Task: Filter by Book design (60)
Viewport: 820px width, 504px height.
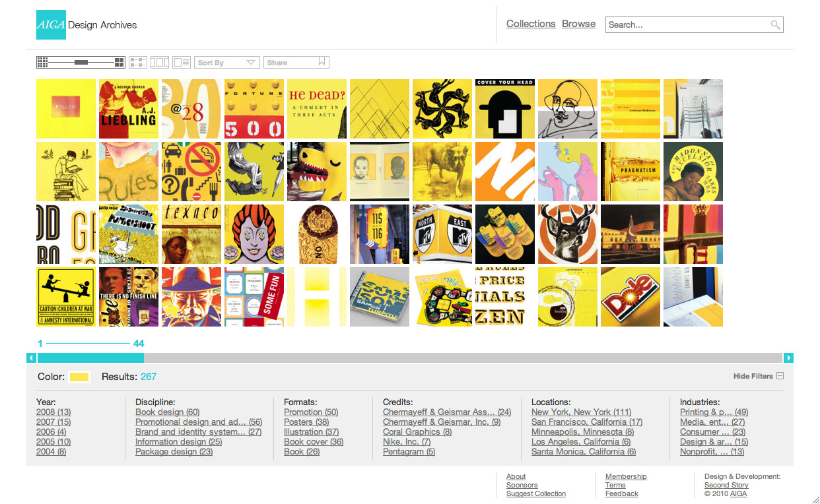Action: click(x=167, y=412)
